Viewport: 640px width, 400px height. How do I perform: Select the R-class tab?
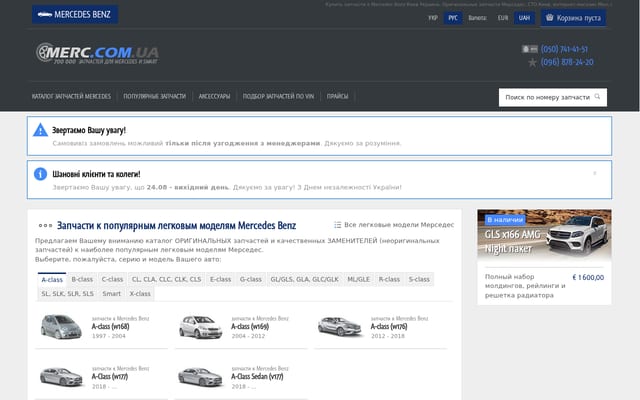(389, 279)
